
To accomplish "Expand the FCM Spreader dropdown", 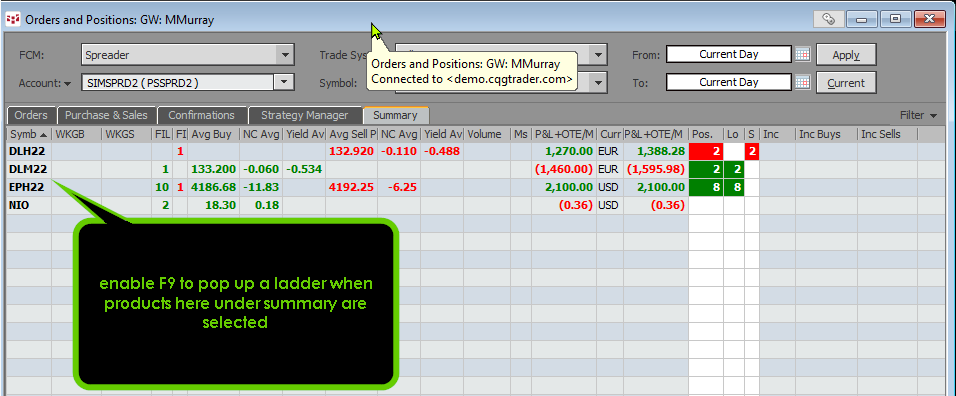I will pos(285,55).
